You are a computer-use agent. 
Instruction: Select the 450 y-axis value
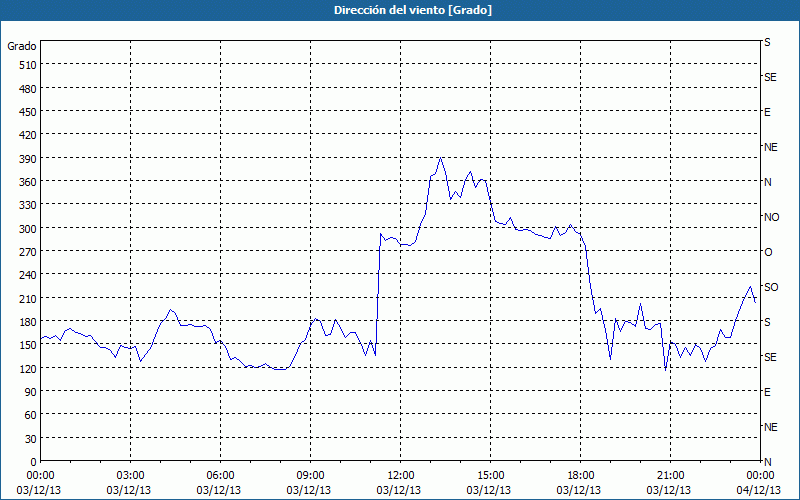point(29,112)
